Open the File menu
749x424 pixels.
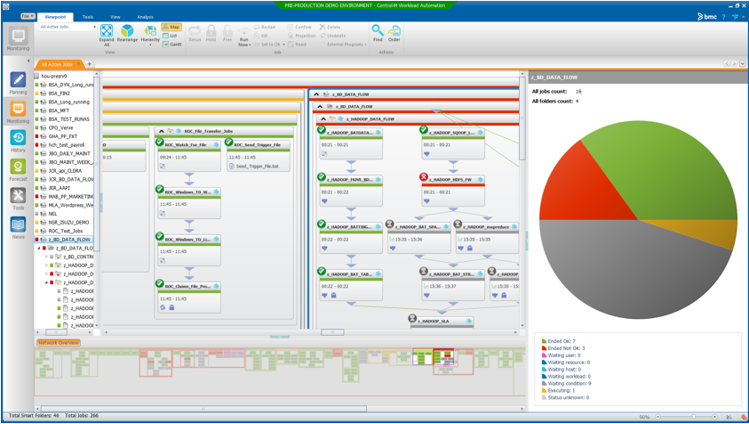[x=27, y=17]
